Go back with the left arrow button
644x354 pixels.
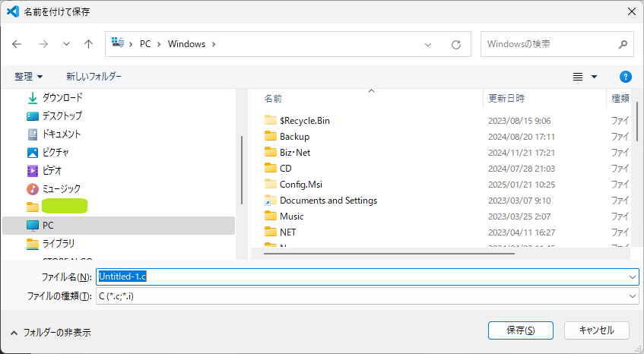pyautogui.click(x=17, y=44)
